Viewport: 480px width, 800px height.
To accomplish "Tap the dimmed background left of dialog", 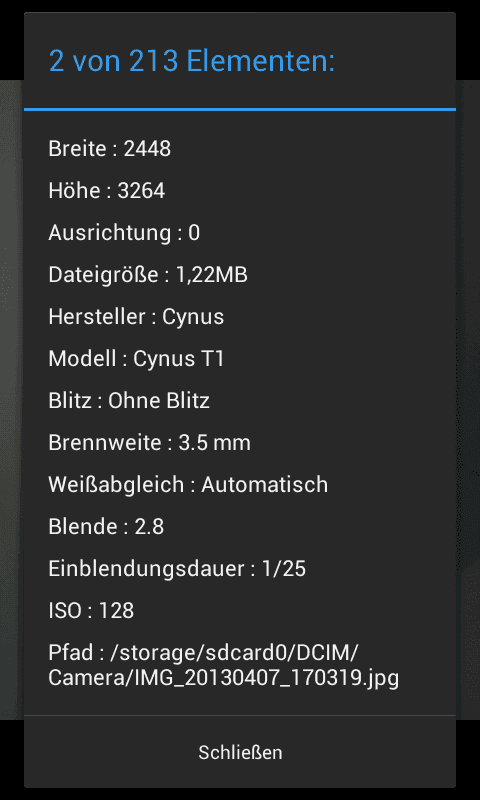I will (12, 398).
